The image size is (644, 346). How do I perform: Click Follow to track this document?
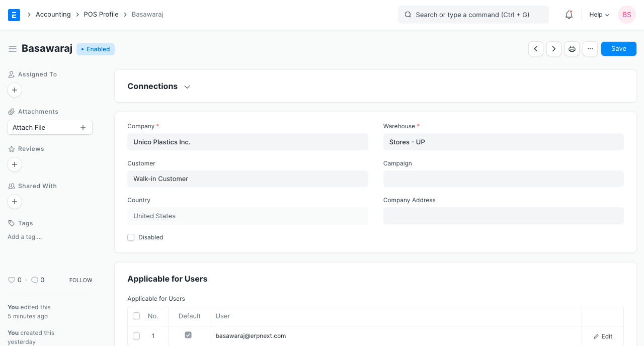80,280
